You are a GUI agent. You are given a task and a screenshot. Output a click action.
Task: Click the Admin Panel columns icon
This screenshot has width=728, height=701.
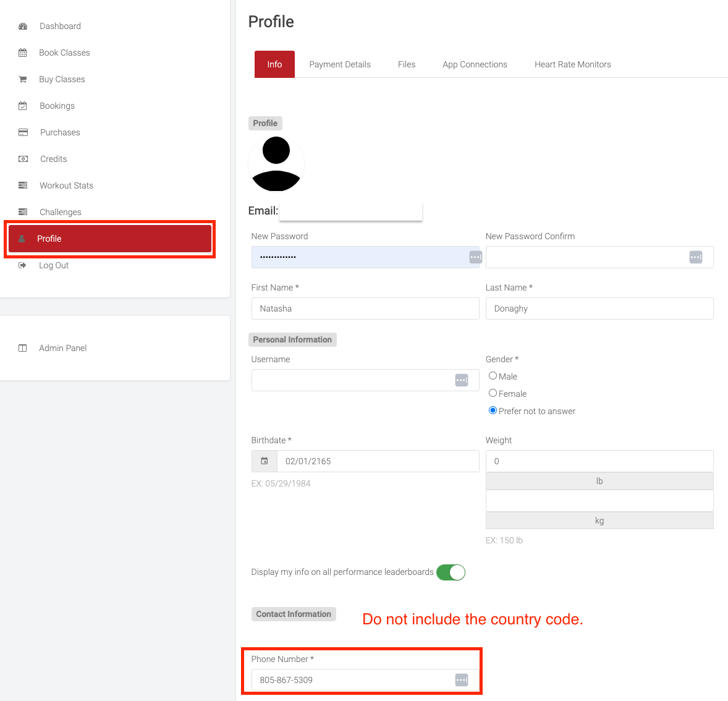click(x=22, y=348)
